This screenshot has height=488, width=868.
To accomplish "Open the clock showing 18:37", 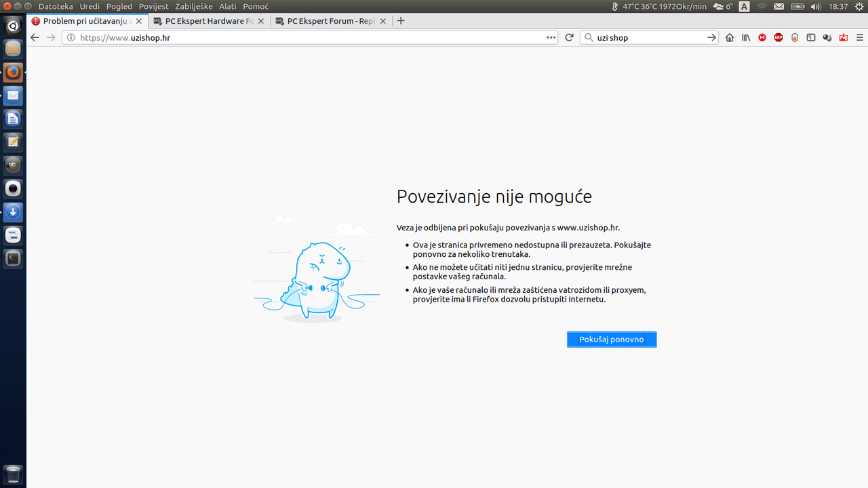I will [838, 6].
